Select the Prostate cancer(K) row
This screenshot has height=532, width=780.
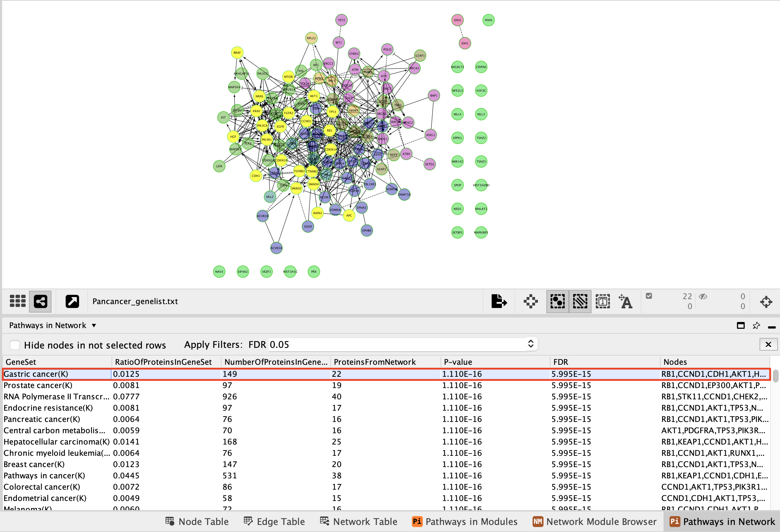click(38, 385)
